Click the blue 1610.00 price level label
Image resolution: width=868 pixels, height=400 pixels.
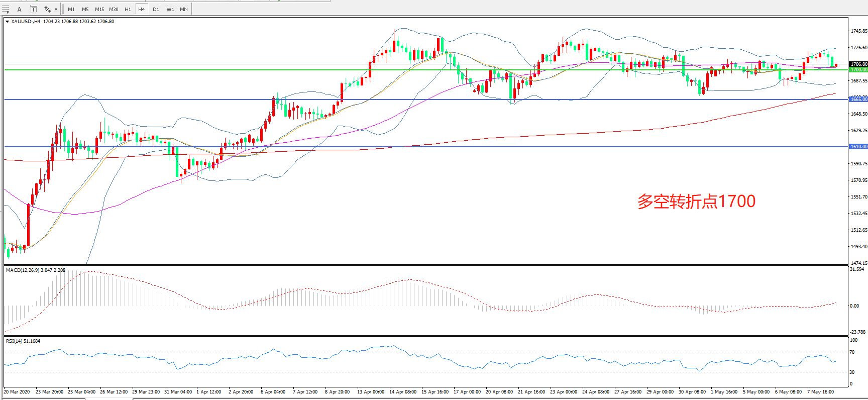pyautogui.click(x=858, y=147)
